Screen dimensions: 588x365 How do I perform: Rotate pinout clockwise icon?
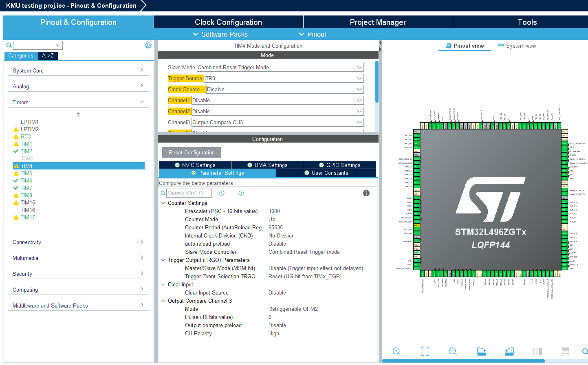[481, 352]
